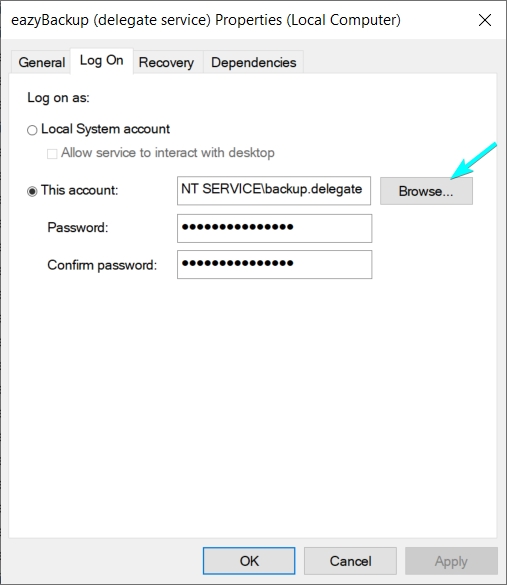Select the This account radio button
The width and height of the screenshot is (507, 585).
coord(32,191)
